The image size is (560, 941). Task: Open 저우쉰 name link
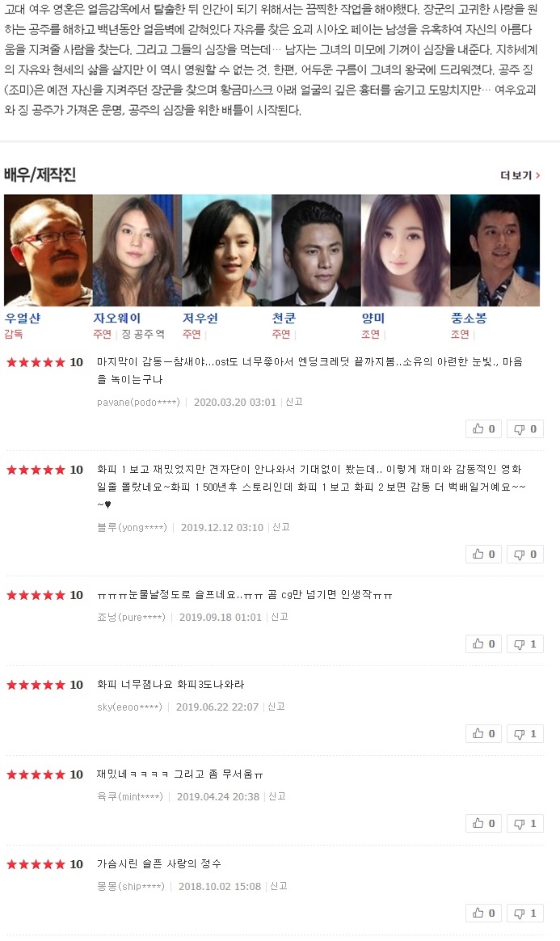(x=200, y=318)
